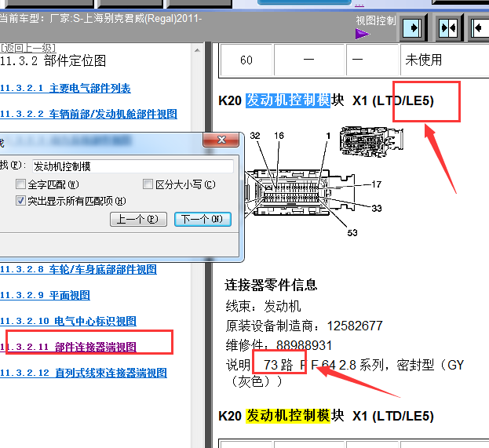
Task: Click the K20 X1 connector pin diagram
Action: [x=299, y=193]
